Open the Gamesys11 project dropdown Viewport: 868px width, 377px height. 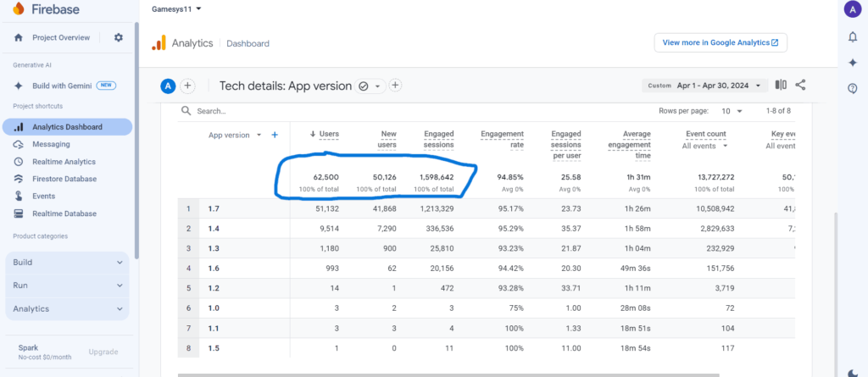178,9
